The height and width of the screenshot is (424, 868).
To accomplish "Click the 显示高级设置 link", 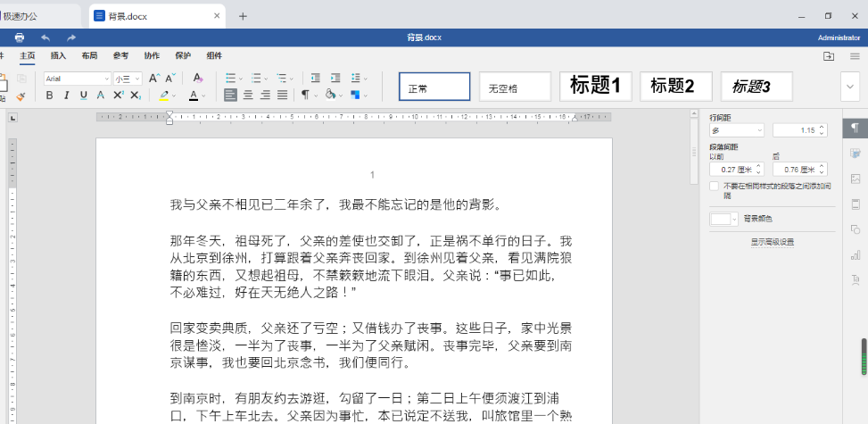I will click(773, 242).
